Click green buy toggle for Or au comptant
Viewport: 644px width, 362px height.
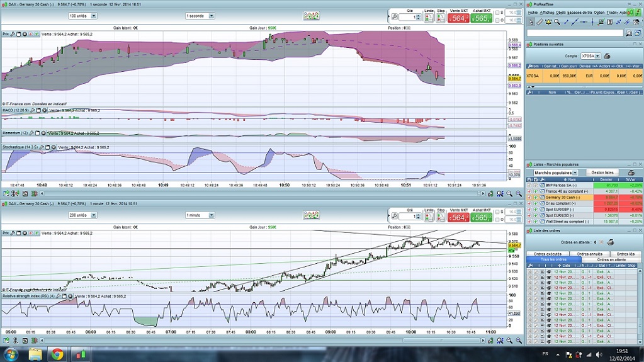[x=536, y=203]
